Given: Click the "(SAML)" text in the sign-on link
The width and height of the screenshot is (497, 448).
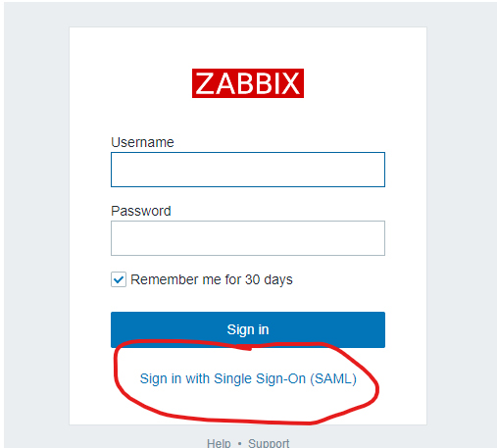Looking at the screenshot, I should tap(333, 379).
